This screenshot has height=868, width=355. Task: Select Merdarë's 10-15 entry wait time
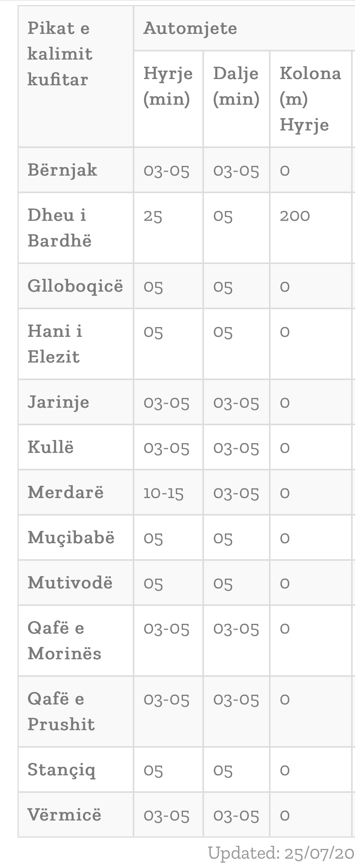[163, 493]
